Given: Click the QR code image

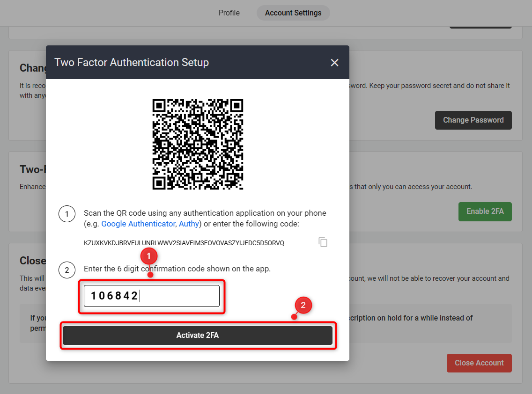Looking at the screenshot, I should [198, 144].
